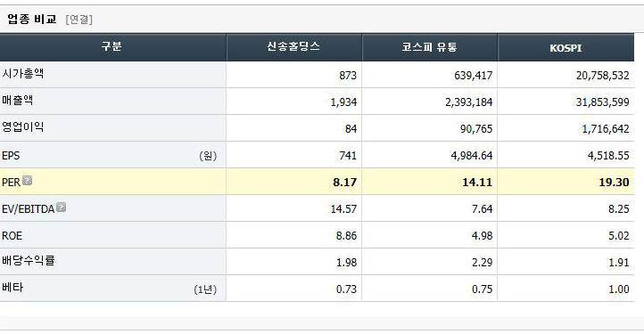The height and width of the screenshot is (334, 644).
Task: Select the 배당수익률 row label
Action: pos(29,261)
